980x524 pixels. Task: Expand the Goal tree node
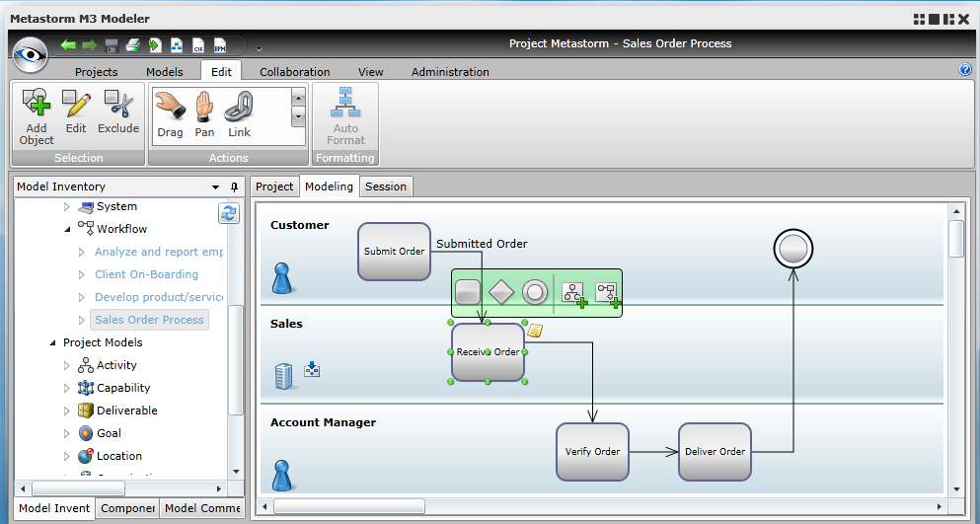point(67,433)
